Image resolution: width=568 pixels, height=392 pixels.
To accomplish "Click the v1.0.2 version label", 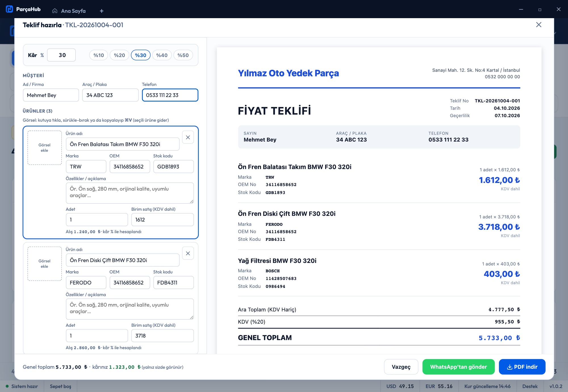I will 556,386.
